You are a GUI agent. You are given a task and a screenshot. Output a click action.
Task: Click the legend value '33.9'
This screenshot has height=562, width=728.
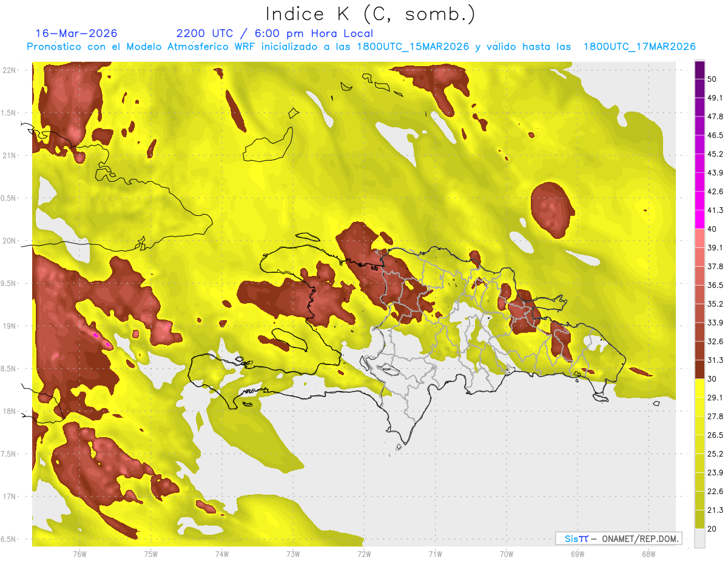715,323
